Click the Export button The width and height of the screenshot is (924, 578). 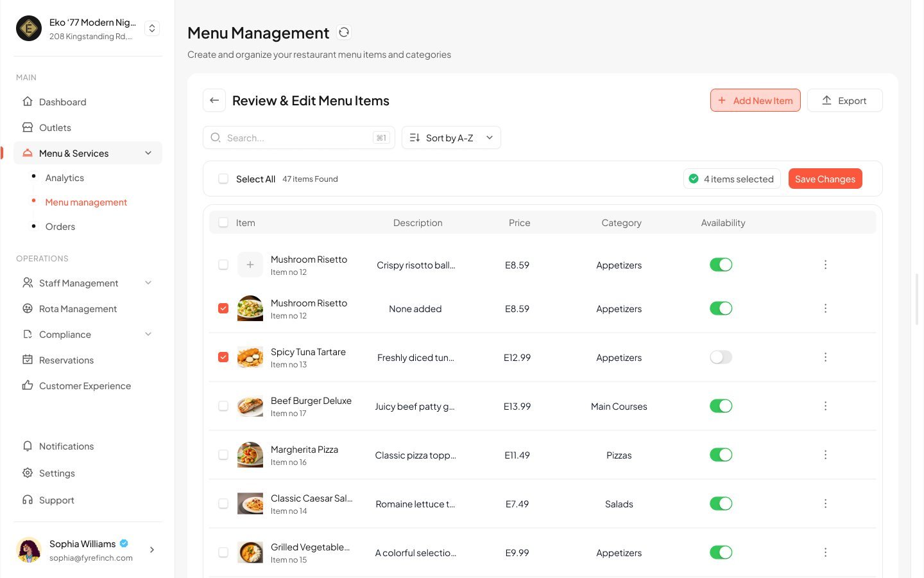(844, 100)
